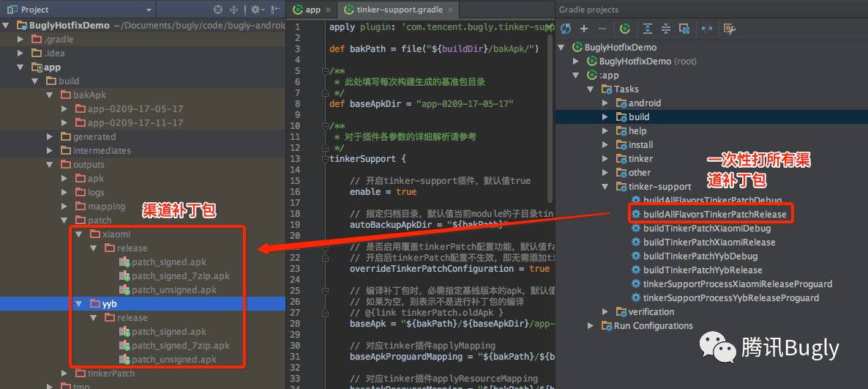
Task: Fold the tinkerSupport block at line 13
Action: pos(325,159)
